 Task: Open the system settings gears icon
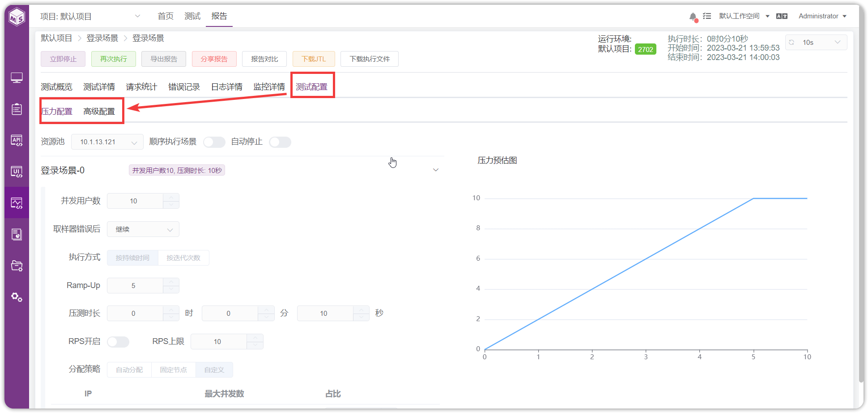[17, 297]
